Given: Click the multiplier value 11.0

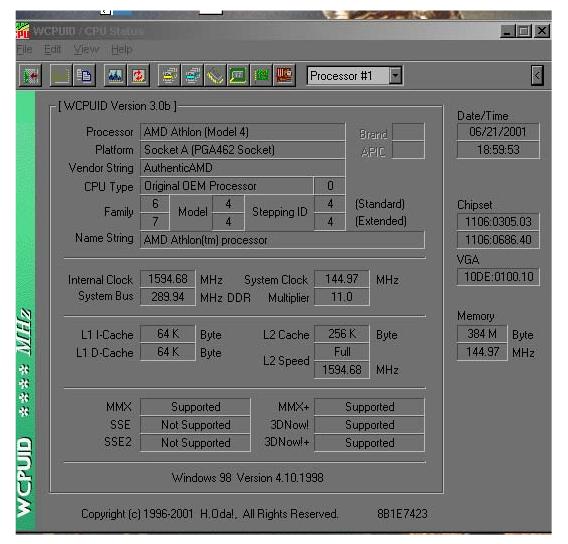Looking at the screenshot, I should 342,297.
